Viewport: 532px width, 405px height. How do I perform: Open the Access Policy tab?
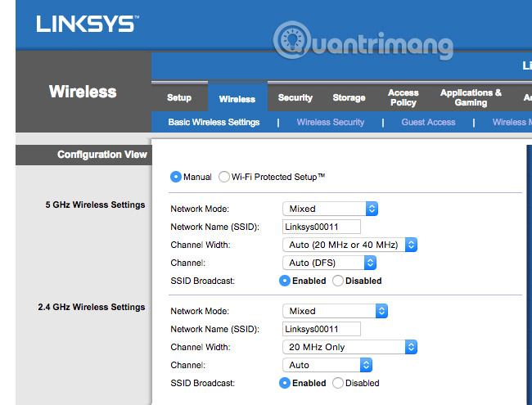point(403,97)
